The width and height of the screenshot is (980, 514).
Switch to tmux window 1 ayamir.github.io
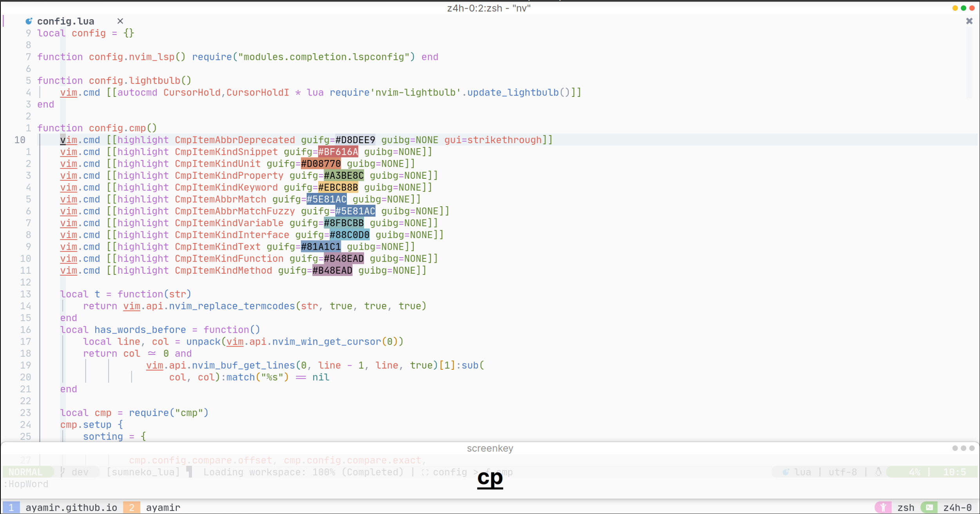pos(71,508)
